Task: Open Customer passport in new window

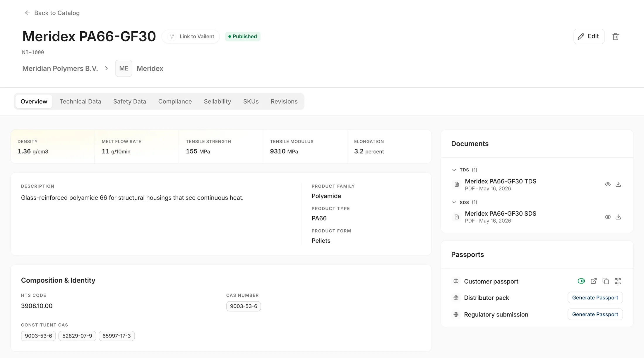Action: click(x=594, y=281)
